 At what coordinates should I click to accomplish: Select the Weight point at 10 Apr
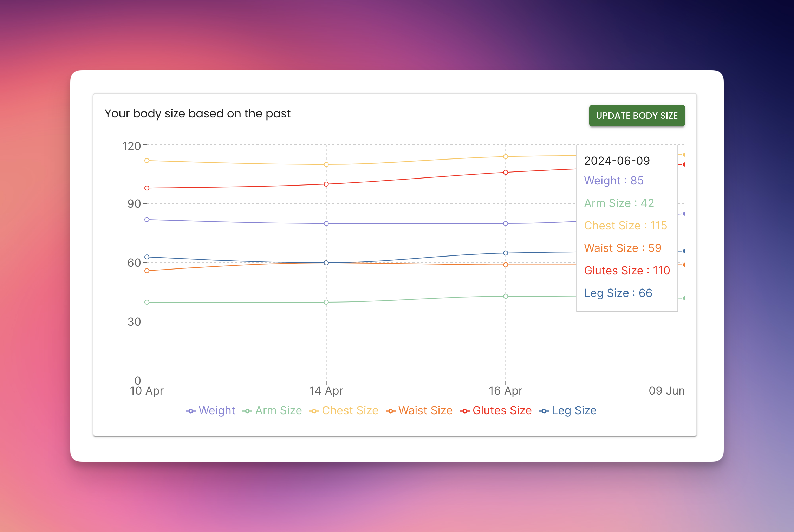tap(147, 220)
